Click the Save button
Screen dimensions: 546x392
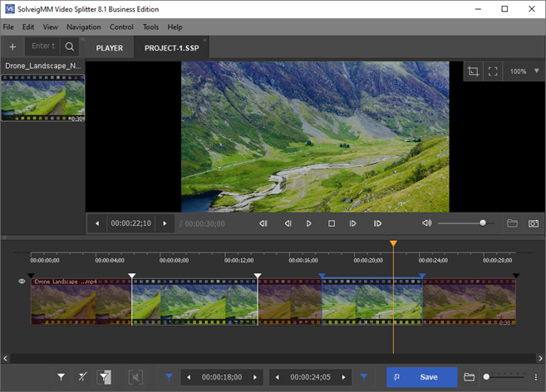coord(421,377)
